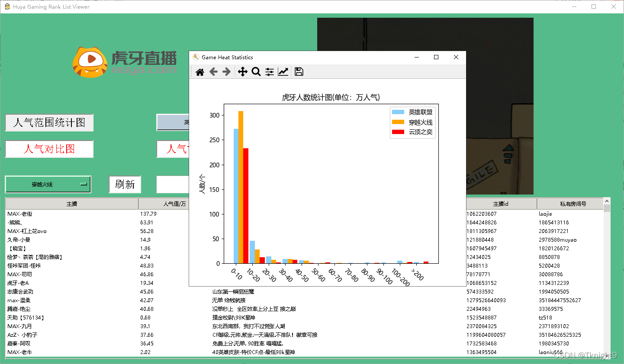
Task: Click the empty input field beside 刷新
Action: point(173,185)
